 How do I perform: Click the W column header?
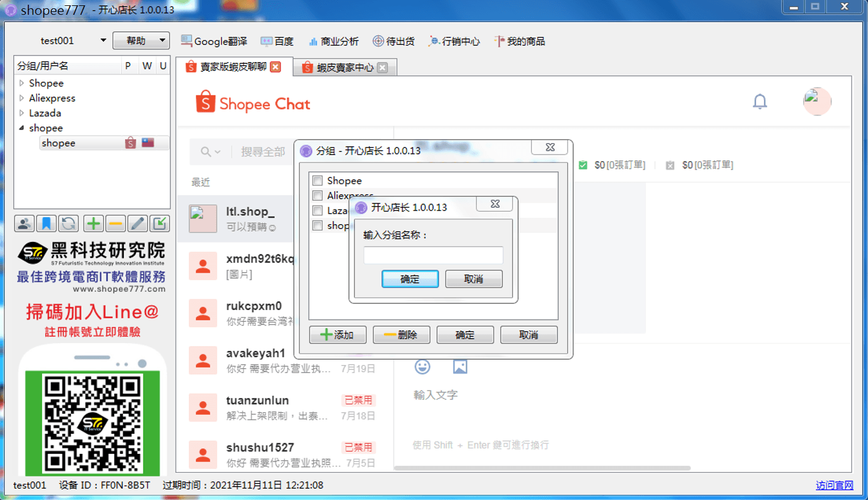147,66
